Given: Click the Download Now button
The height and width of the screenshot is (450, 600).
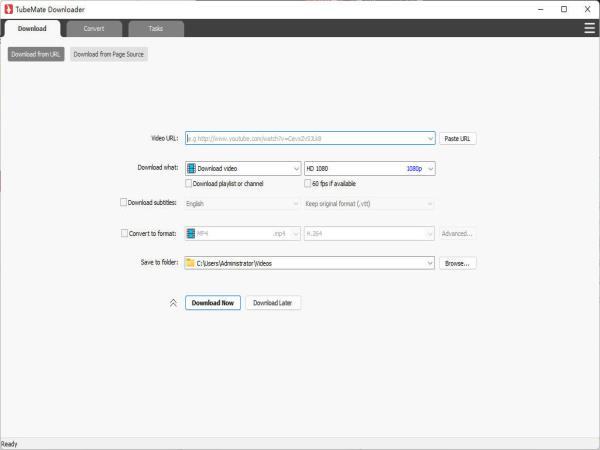Looking at the screenshot, I should point(213,303).
